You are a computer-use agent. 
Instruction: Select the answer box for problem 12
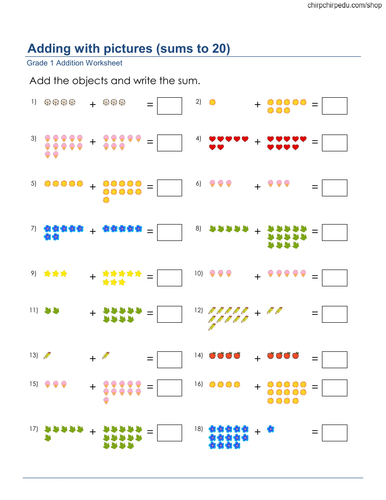pos(334,314)
